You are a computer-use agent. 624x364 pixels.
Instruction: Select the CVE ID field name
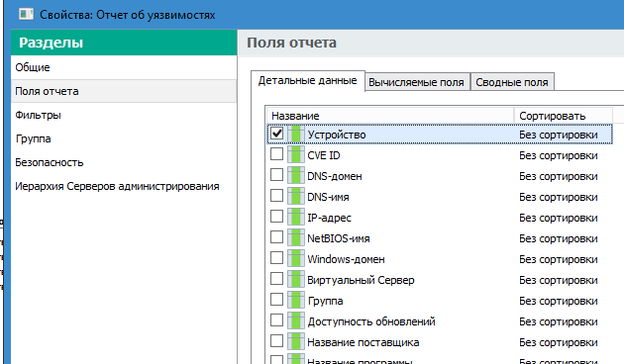(324, 155)
